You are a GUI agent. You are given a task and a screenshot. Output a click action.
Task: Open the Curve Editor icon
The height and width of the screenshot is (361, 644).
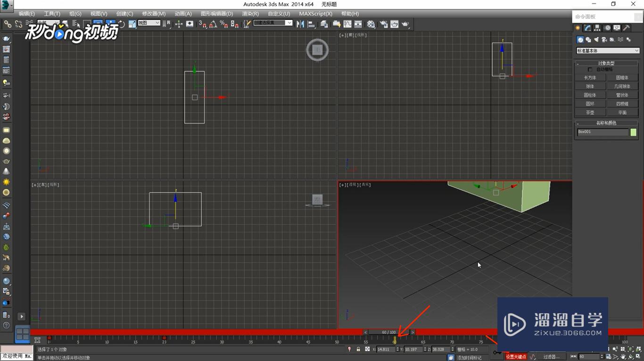click(x=347, y=24)
